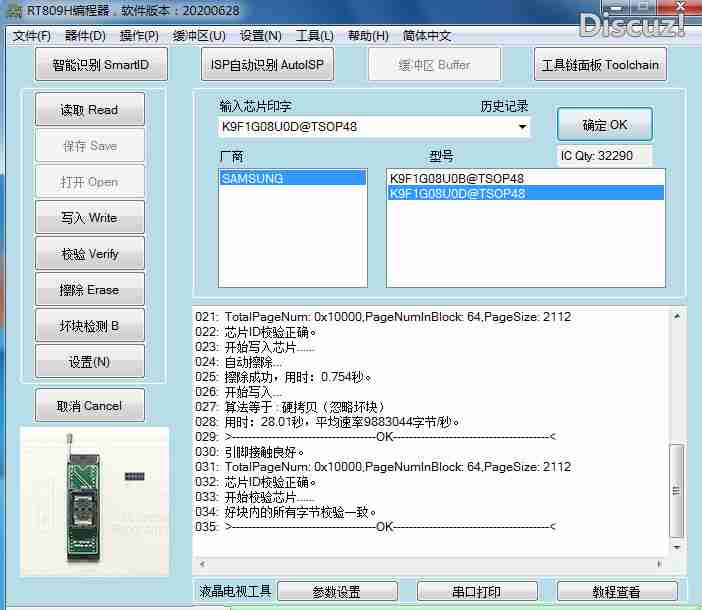
Task: Click the 智能识别 SmartID button
Action: tap(100, 65)
